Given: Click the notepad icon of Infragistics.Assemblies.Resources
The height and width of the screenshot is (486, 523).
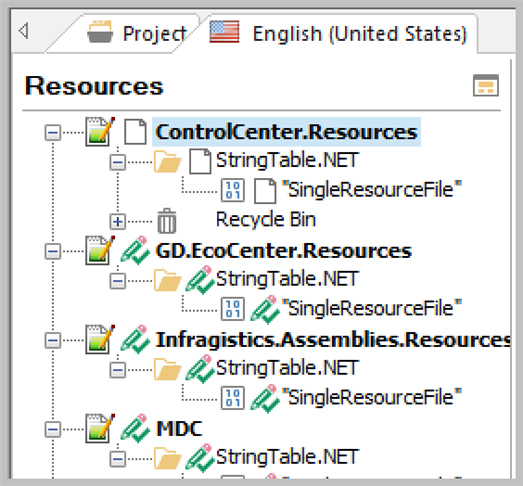Looking at the screenshot, I should 100,339.
